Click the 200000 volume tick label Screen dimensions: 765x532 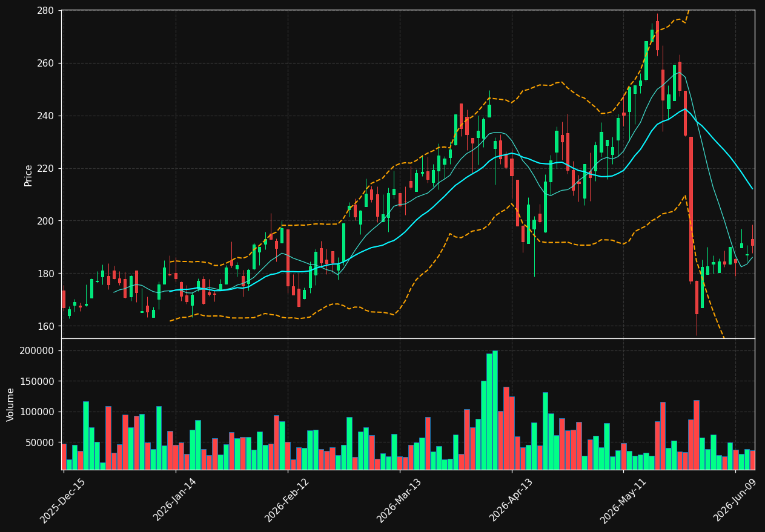click(38, 351)
